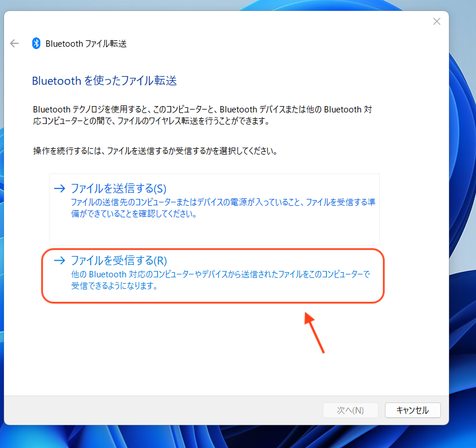The width and height of the screenshot is (476, 448).
Task: Click the arrow icon beside ファイルを送信する
Action: pyautogui.click(x=59, y=189)
